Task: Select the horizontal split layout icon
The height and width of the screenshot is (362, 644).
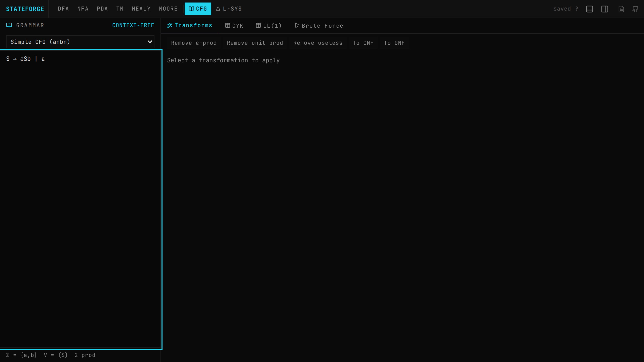Action: pyautogui.click(x=589, y=9)
